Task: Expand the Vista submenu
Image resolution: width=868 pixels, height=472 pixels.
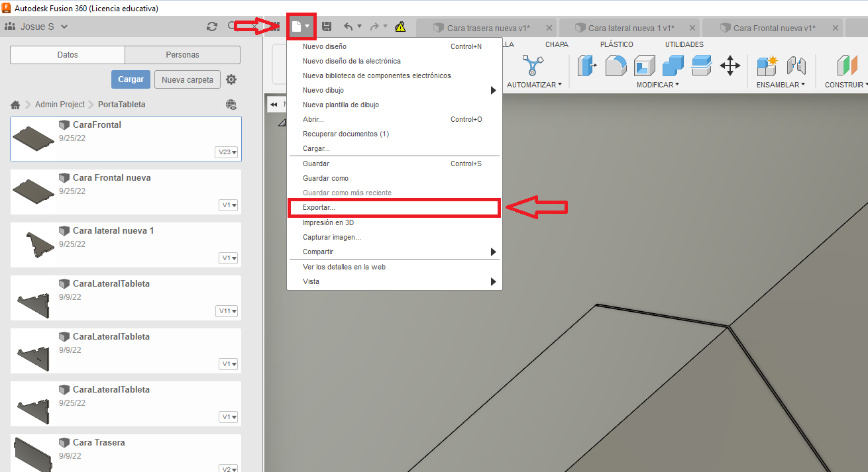Action: click(x=493, y=281)
